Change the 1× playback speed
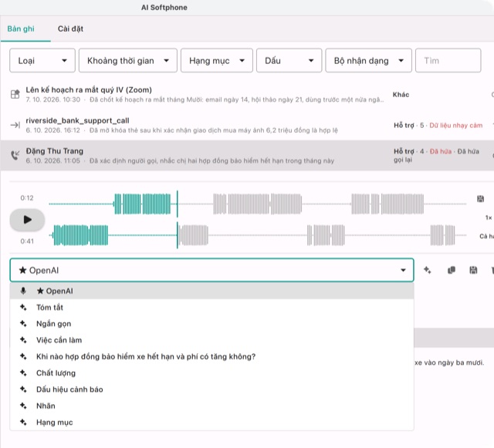494x448 pixels. pos(489,217)
